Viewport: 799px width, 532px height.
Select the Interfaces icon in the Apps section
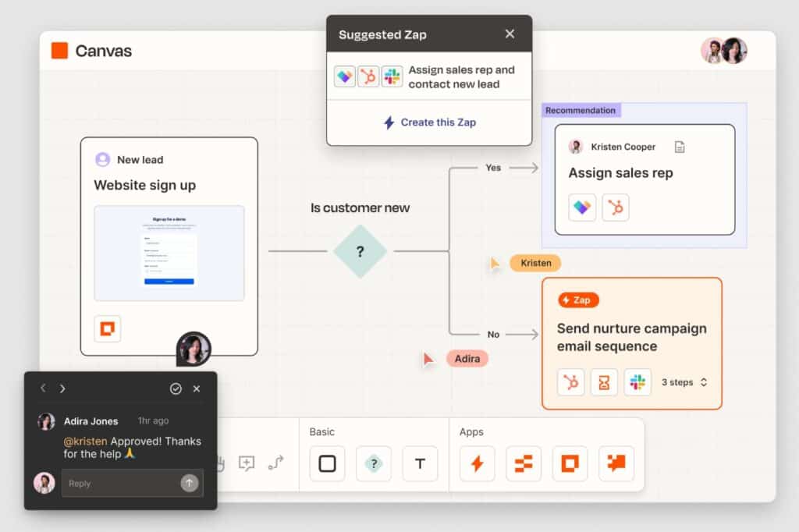pos(570,463)
